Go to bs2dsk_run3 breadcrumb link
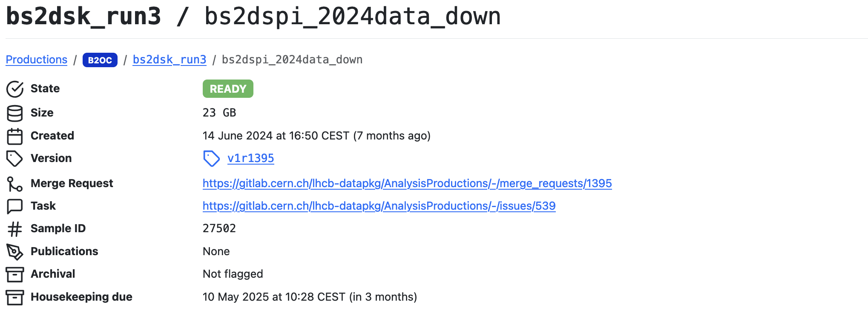Viewport: 868px width, 313px height. pos(170,60)
